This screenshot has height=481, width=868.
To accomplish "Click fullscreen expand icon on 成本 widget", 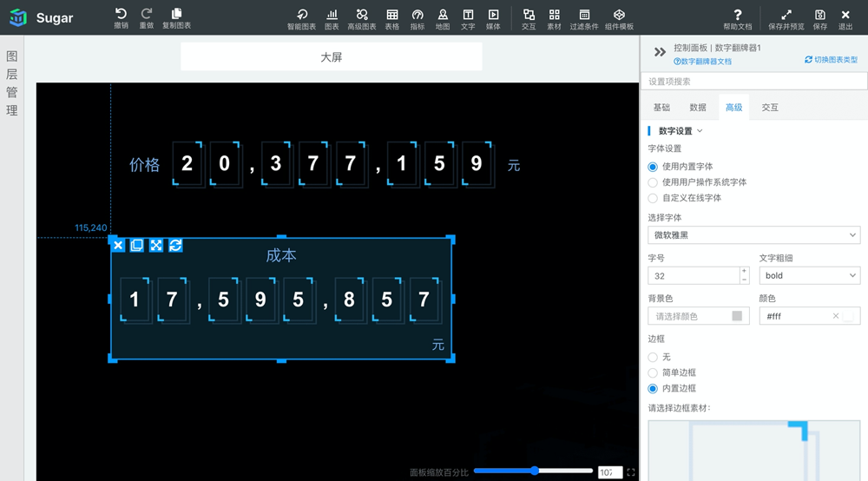I will (156, 245).
